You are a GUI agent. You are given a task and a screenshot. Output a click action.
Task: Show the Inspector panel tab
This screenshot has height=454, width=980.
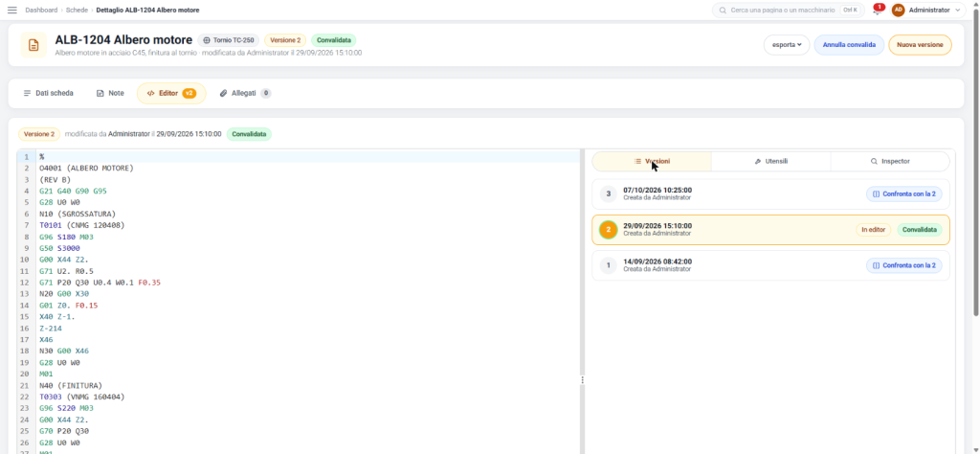890,161
